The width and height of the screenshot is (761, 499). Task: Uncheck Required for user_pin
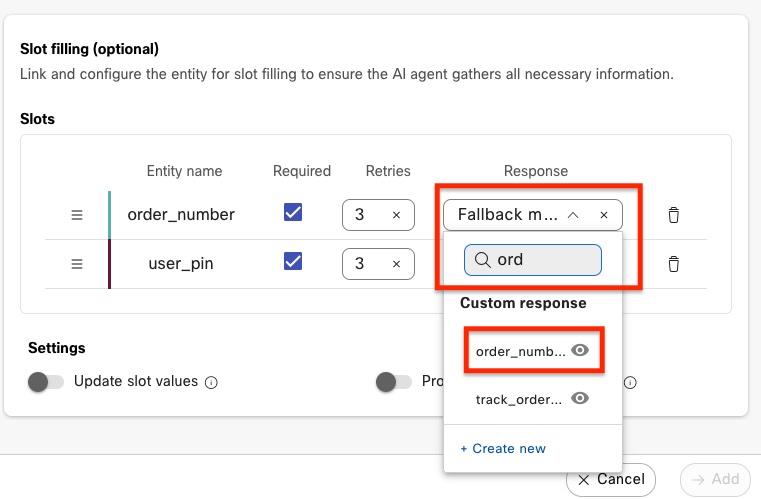(x=293, y=261)
